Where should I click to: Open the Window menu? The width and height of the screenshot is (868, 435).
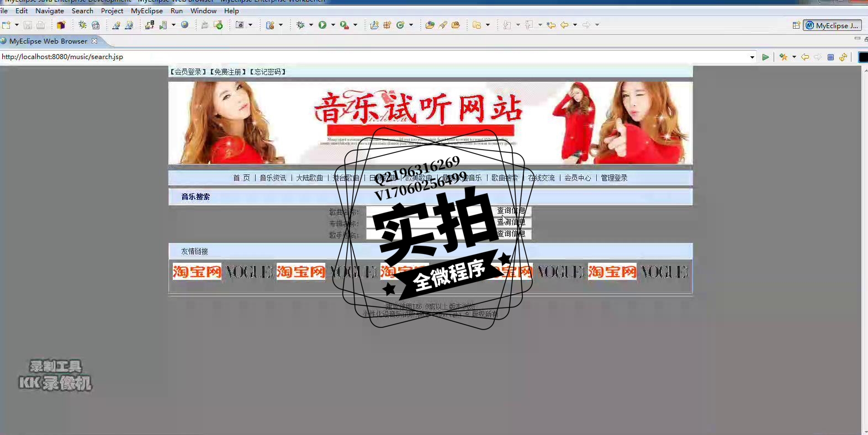point(203,10)
